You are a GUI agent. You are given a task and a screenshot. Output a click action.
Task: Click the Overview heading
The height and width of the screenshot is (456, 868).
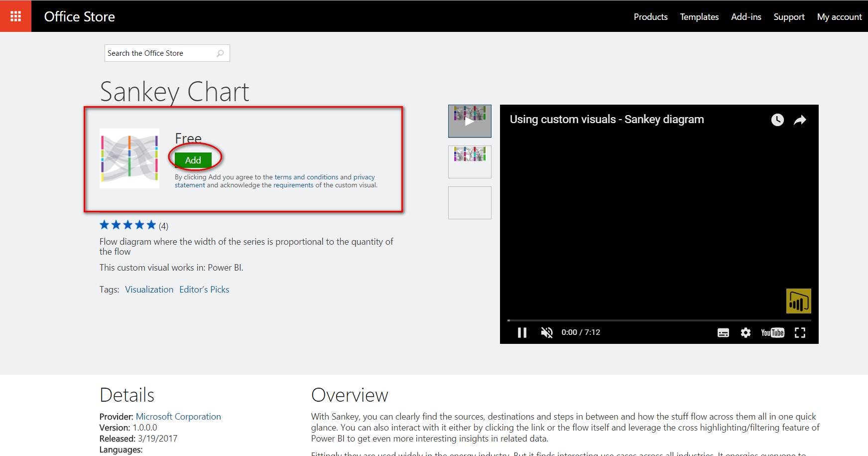[350, 395]
